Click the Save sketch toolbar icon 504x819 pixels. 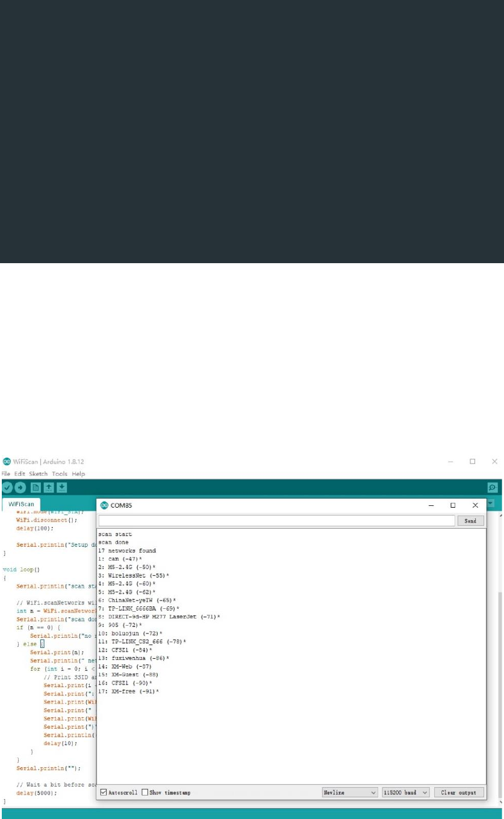click(x=61, y=487)
